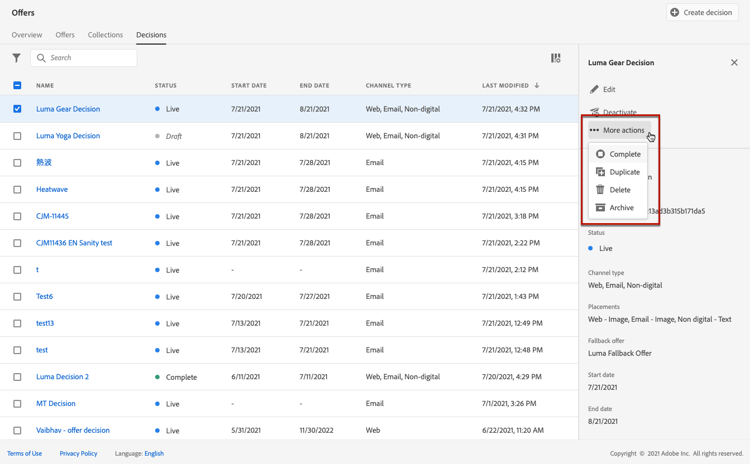
Task: Change language from English
Action: point(154,454)
